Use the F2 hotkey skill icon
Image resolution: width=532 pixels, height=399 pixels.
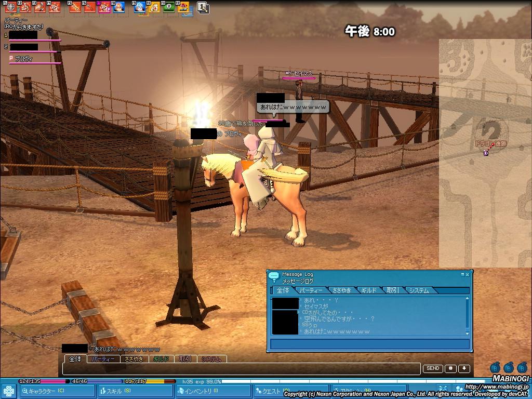tap(25, 7)
